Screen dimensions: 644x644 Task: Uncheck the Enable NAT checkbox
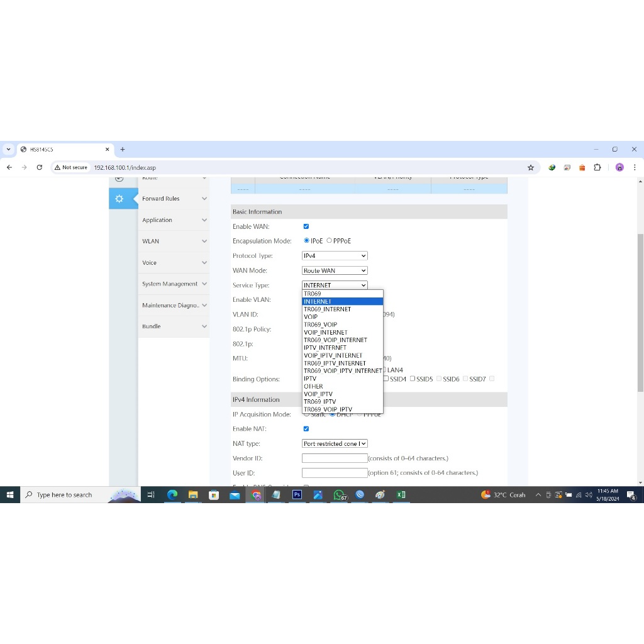306,429
